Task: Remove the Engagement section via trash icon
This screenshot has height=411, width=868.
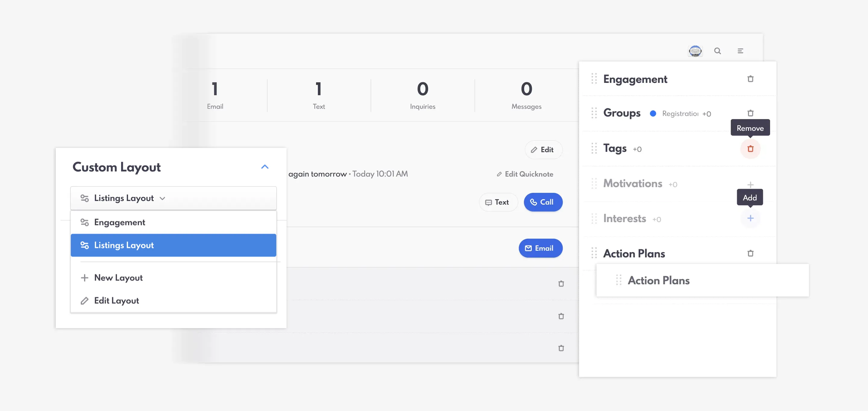Action: (x=750, y=79)
